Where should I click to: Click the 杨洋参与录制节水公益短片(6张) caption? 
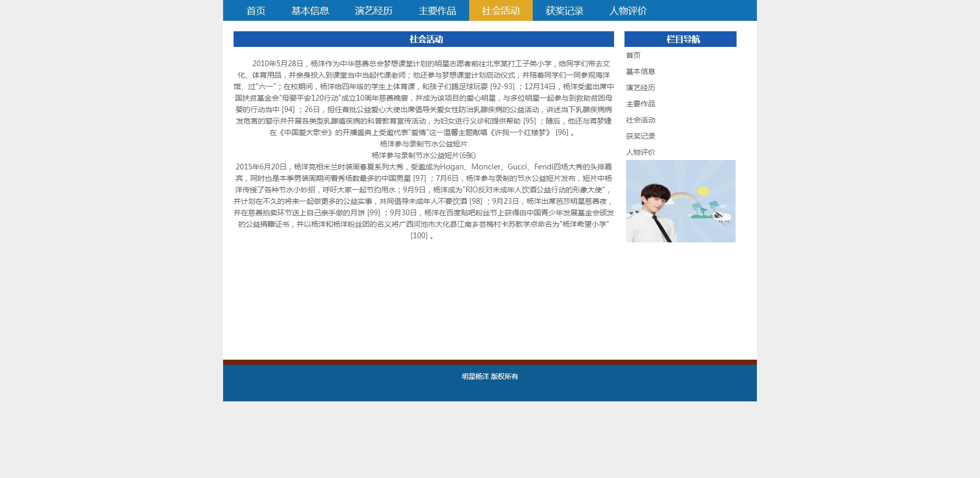point(423,155)
